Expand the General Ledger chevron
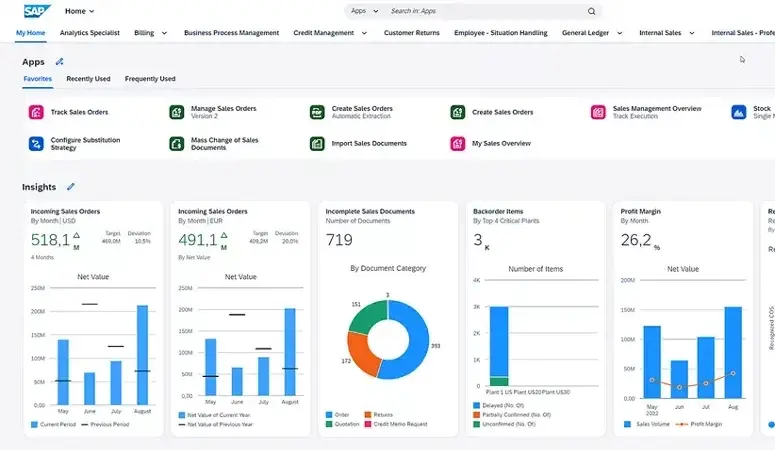This screenshot has height=450, width=775. click(x=619, y=33)
